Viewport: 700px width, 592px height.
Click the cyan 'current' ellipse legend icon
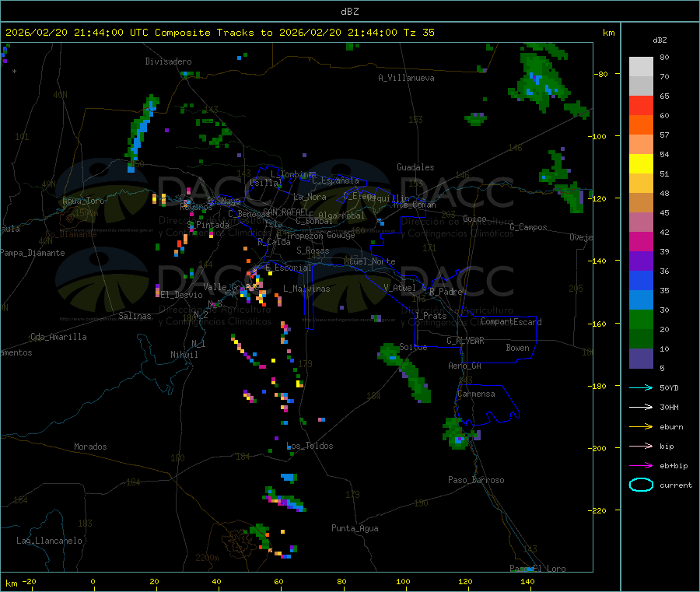pos(641,485)
